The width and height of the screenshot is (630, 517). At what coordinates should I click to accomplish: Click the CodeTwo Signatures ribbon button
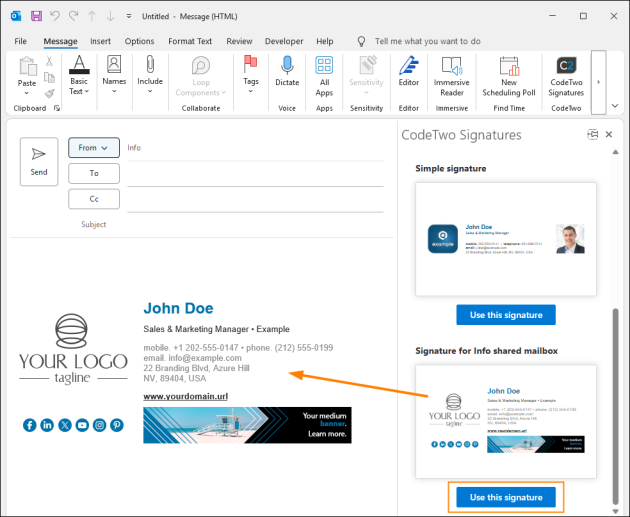tap(566, 76)
